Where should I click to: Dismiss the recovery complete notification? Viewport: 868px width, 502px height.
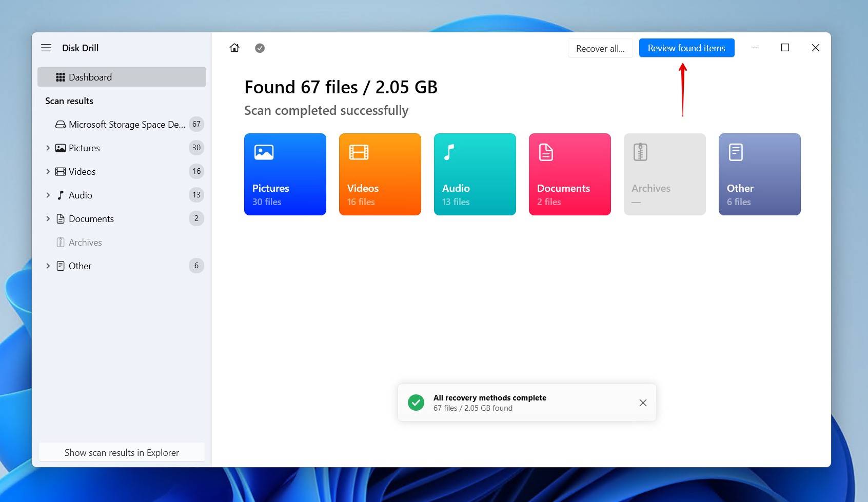tap(643, 403)
